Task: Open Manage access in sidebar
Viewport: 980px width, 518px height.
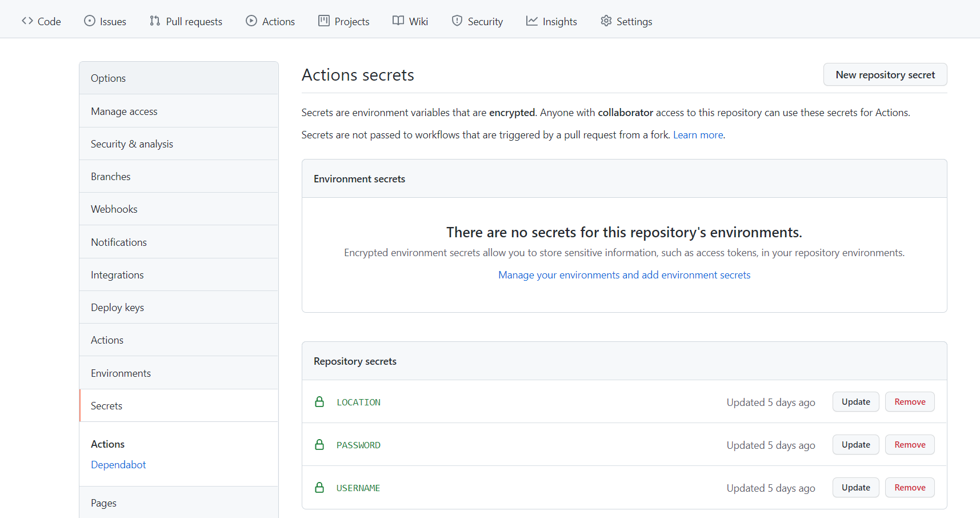Action: 124,111
